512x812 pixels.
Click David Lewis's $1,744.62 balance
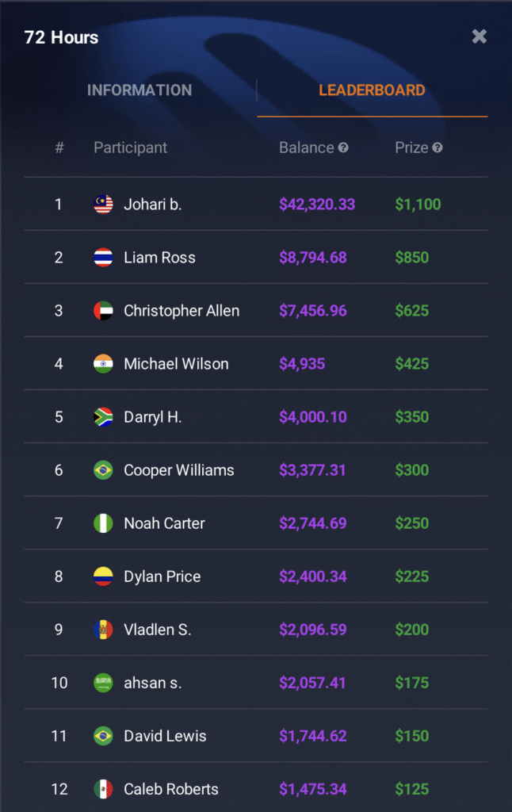coord(312,736)
